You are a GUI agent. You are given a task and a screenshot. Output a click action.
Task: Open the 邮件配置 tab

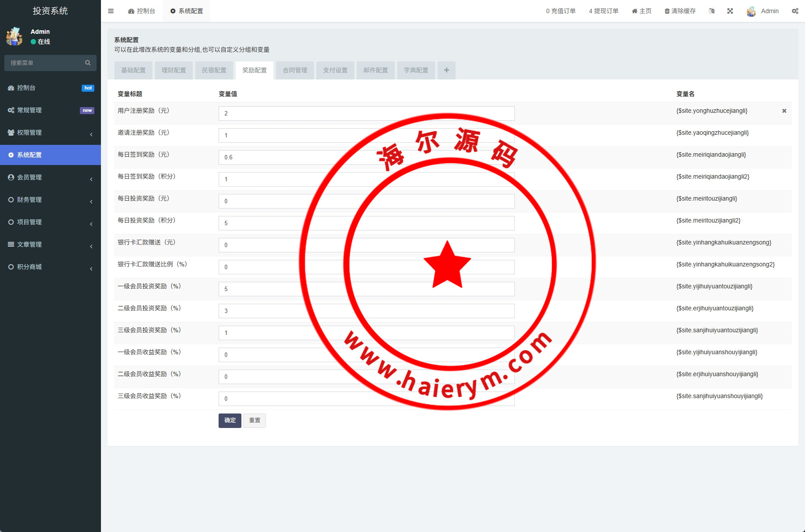(x=376, y=70)
